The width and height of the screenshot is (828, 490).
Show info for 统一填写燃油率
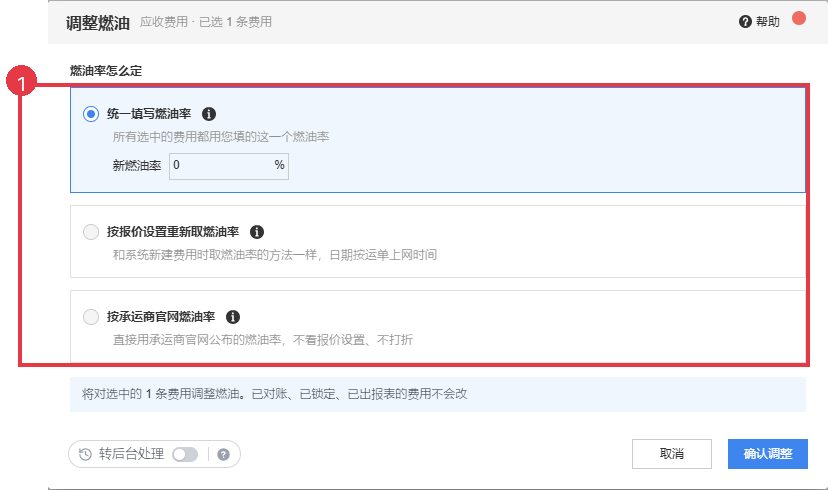point(209,114)
